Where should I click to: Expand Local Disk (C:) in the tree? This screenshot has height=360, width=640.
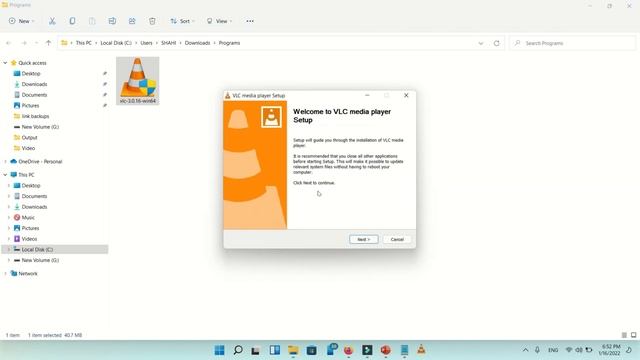[9, 249]
